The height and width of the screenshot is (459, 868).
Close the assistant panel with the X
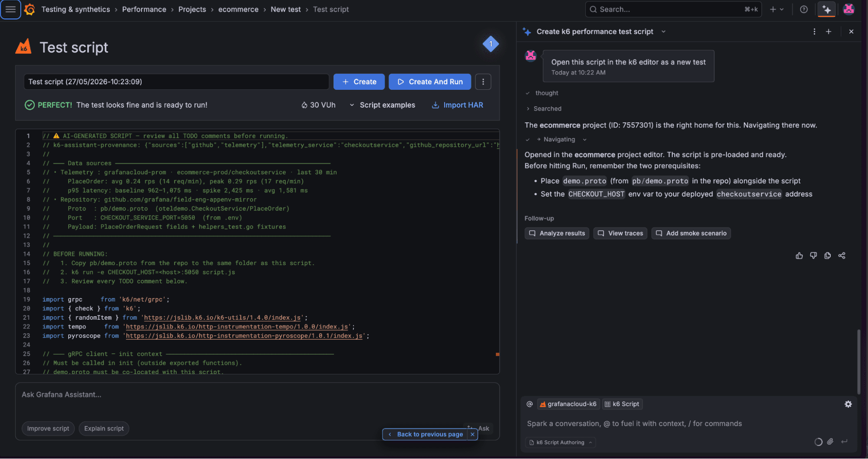[851, 32]
